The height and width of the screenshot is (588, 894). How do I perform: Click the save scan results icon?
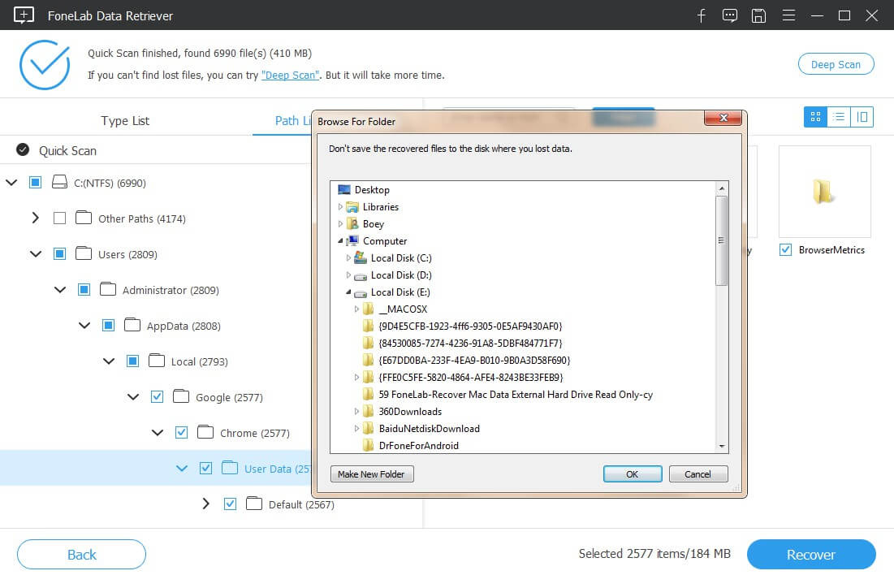coord(758,15)
